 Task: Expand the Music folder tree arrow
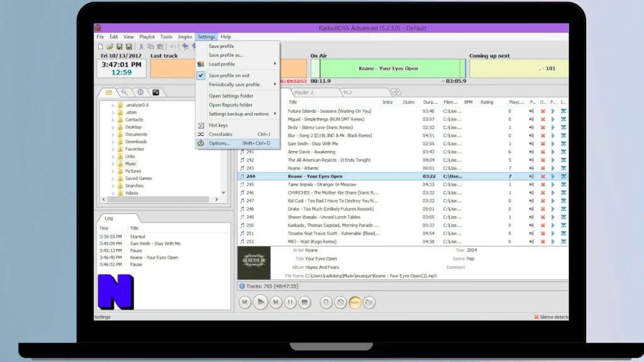click(113, 164)
